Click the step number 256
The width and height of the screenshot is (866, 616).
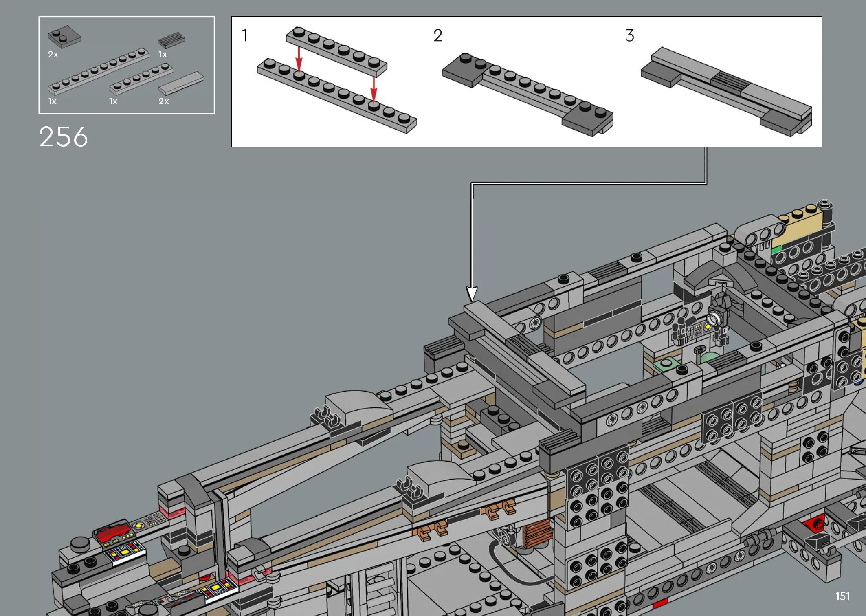coord(63,136)
